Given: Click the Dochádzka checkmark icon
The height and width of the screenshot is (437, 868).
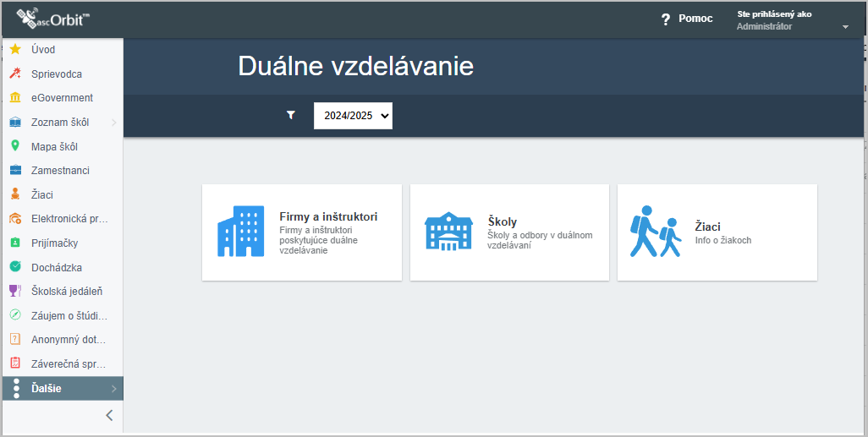Looking at the screenshot, I should (15, 267).
